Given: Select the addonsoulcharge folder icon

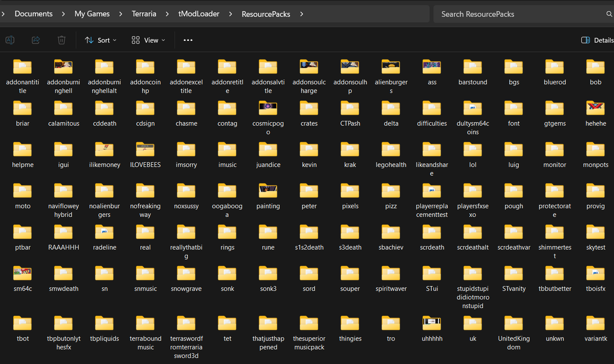Looking at the screenshot, I should coord(309,66).
